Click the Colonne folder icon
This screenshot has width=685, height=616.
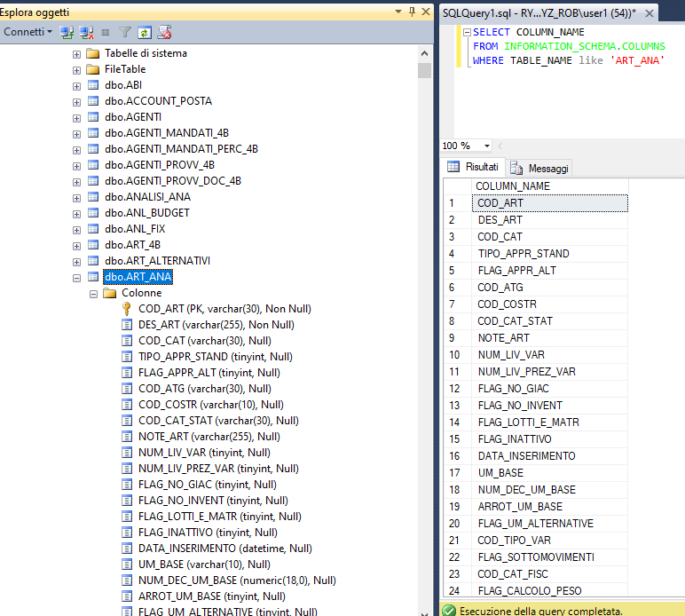110,293
